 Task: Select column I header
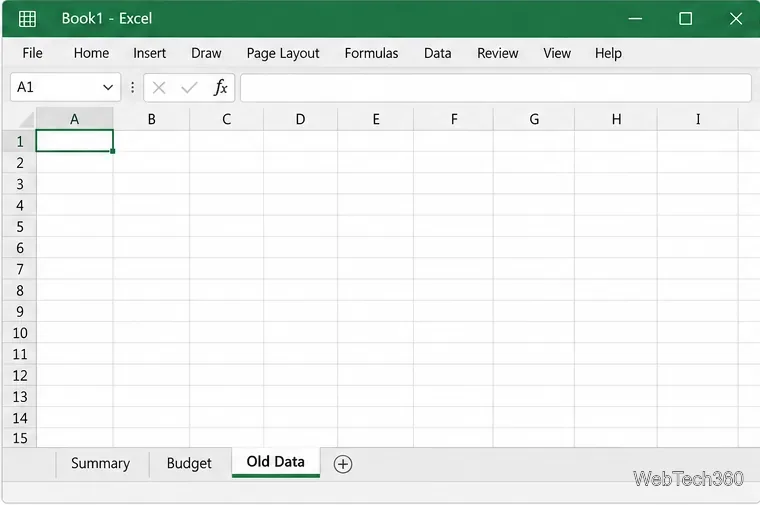(698, 119)
